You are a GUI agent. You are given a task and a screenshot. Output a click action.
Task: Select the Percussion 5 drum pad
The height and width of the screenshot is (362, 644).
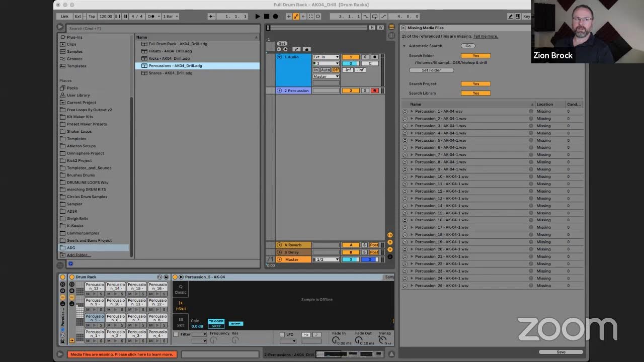click(x=94, y=317)
